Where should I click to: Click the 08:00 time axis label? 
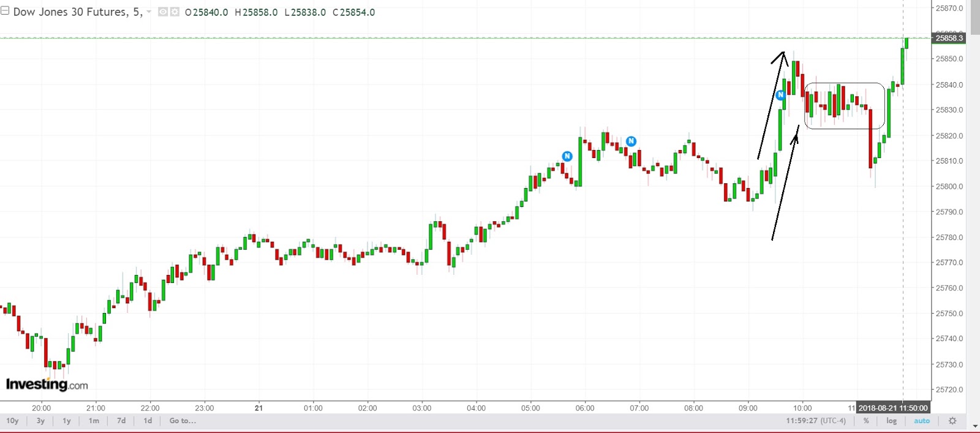(x=693, y=408)
